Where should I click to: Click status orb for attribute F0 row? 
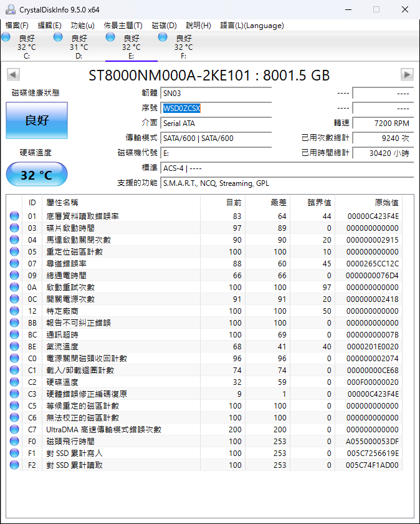click(14, 442)
